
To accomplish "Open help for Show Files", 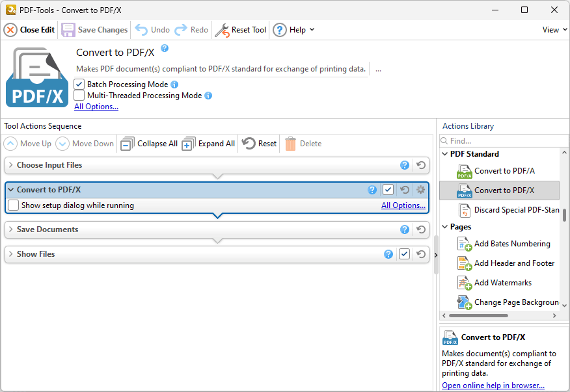I will [388, 254].
